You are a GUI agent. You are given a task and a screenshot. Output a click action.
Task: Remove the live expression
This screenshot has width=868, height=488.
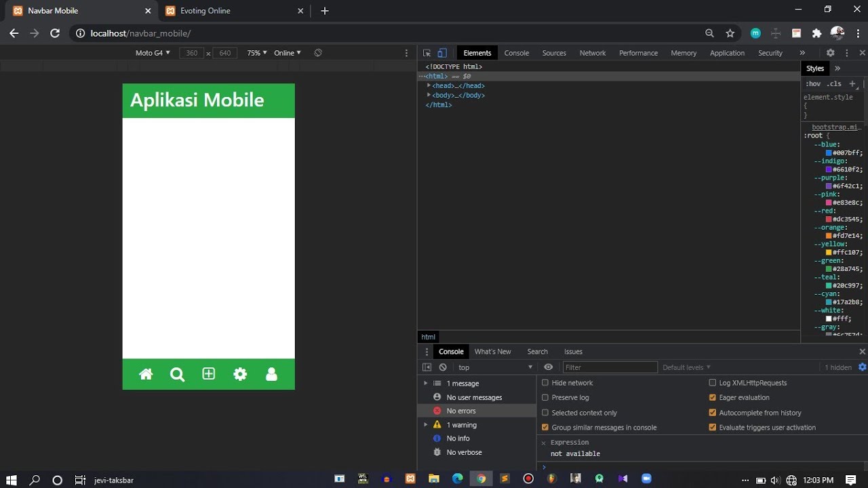click(x=544, y=443)
